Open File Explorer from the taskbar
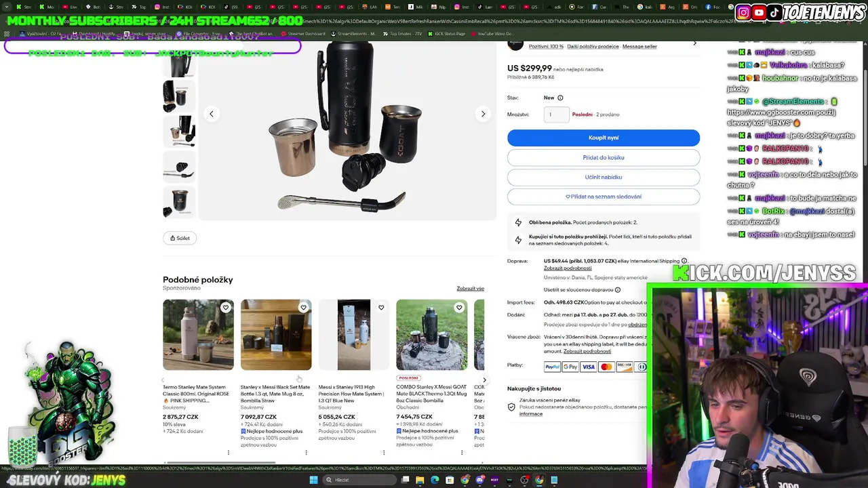The image size is (868, 488). 420,480
